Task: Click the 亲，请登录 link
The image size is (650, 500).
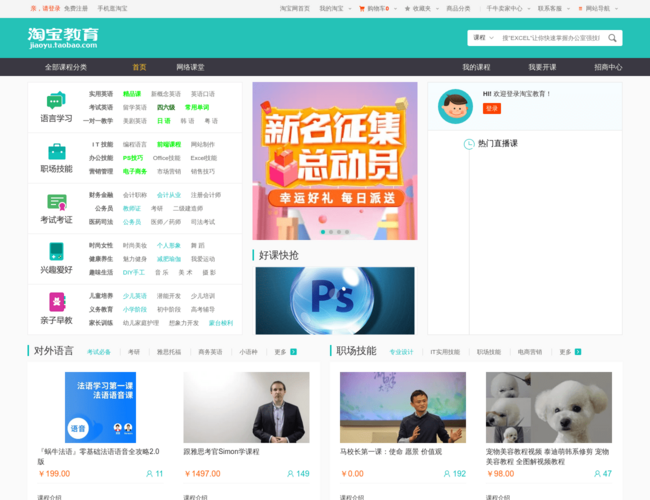Action: [x=45, y=8]
